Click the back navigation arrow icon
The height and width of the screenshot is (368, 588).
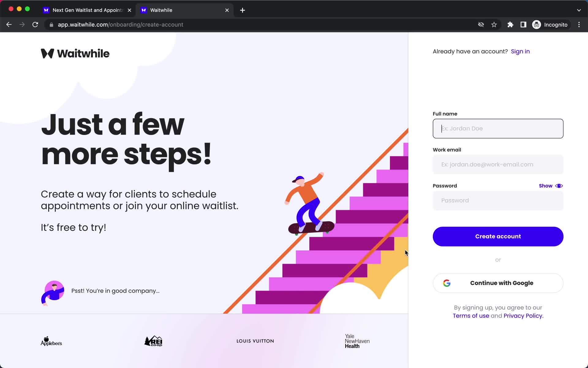tap(9, 25)
